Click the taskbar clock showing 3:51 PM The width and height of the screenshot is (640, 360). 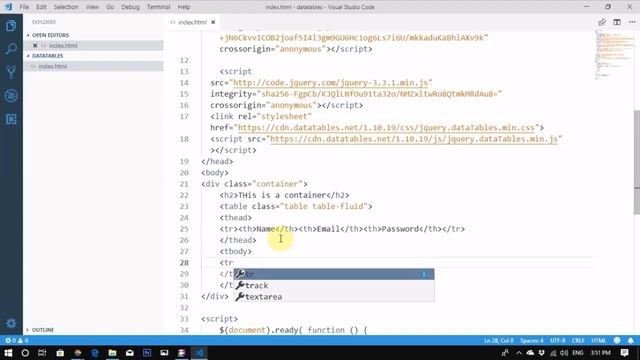600,353
